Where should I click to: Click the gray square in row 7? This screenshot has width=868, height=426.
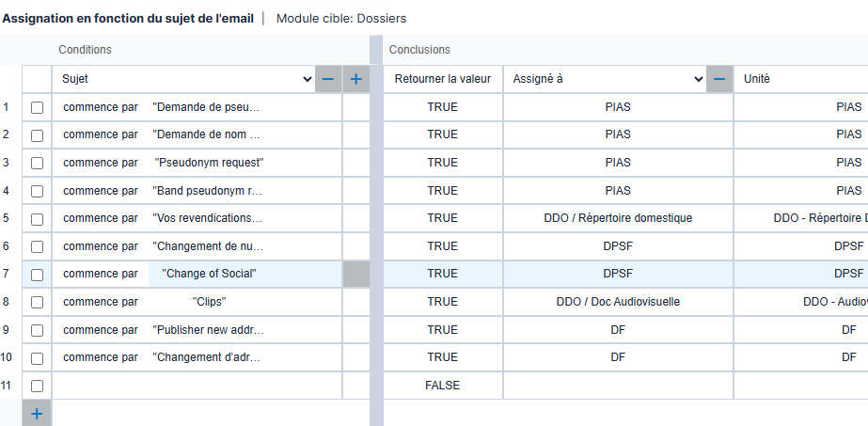click(355, 275)
